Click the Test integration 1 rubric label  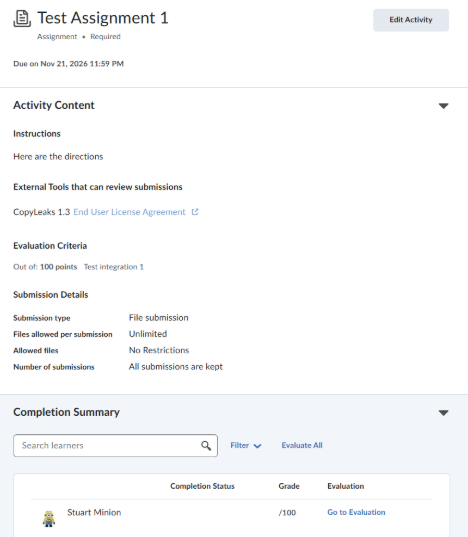coord(114,267)
